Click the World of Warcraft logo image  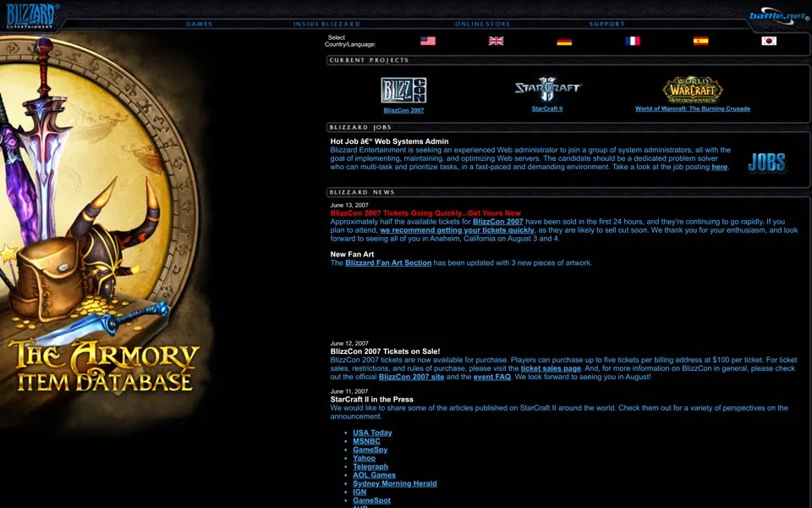tap(693, 89)
